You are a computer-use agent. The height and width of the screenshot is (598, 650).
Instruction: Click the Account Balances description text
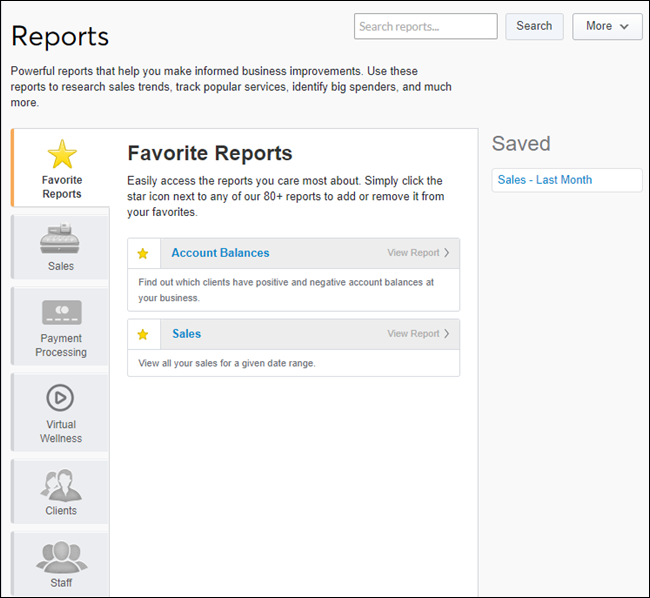286,290
